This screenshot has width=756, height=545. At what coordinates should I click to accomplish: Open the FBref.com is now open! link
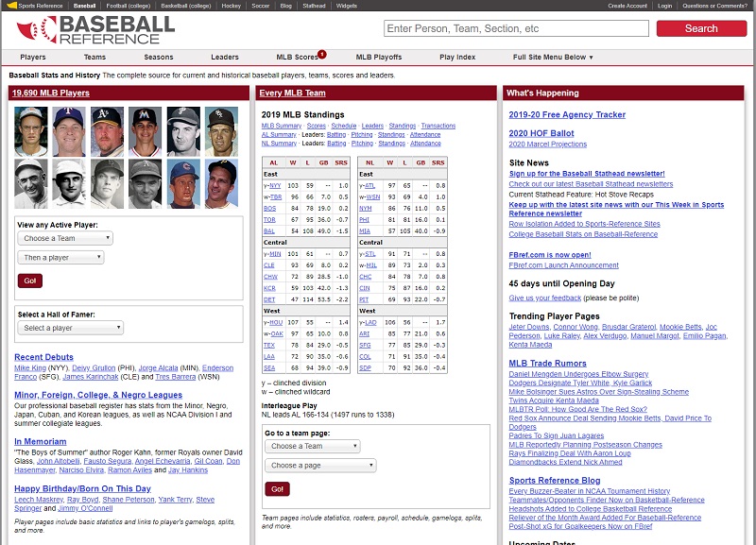tap(550, 255)
